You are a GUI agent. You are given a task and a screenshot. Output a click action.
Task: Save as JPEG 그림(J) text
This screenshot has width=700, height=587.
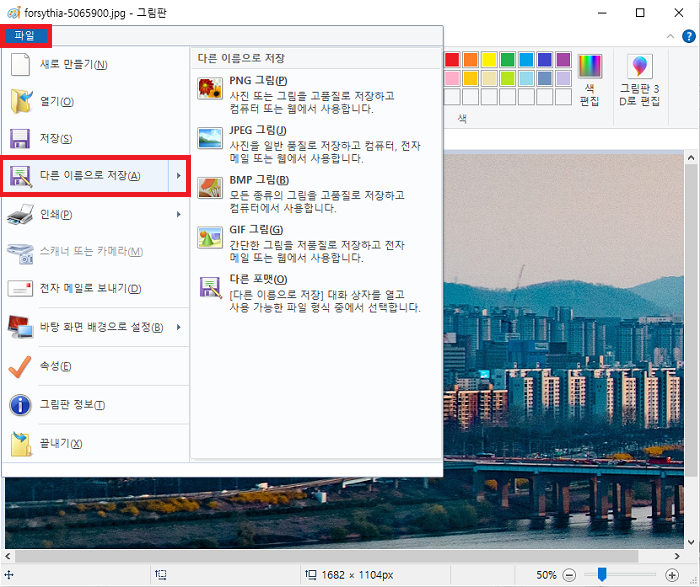click(258, 130)
